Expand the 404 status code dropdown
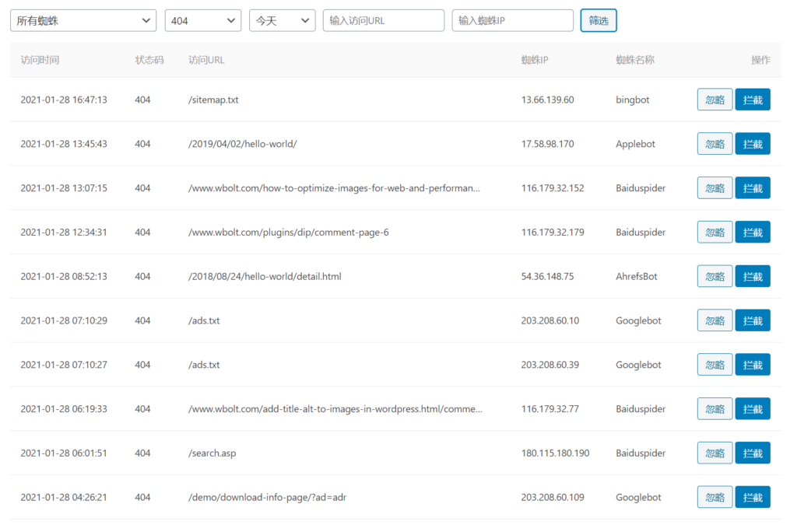The image size is (797, 532). point(203,21)
